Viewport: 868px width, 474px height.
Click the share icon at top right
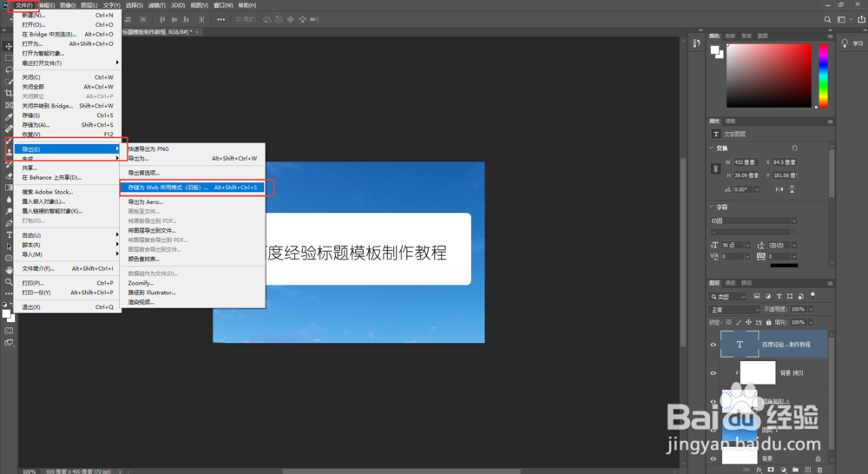pyautogui.click(x=861, y=19)
